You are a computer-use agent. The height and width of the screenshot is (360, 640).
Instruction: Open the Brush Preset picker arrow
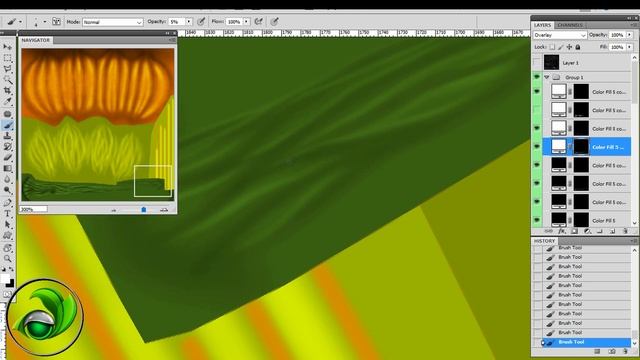coord(44,22)
